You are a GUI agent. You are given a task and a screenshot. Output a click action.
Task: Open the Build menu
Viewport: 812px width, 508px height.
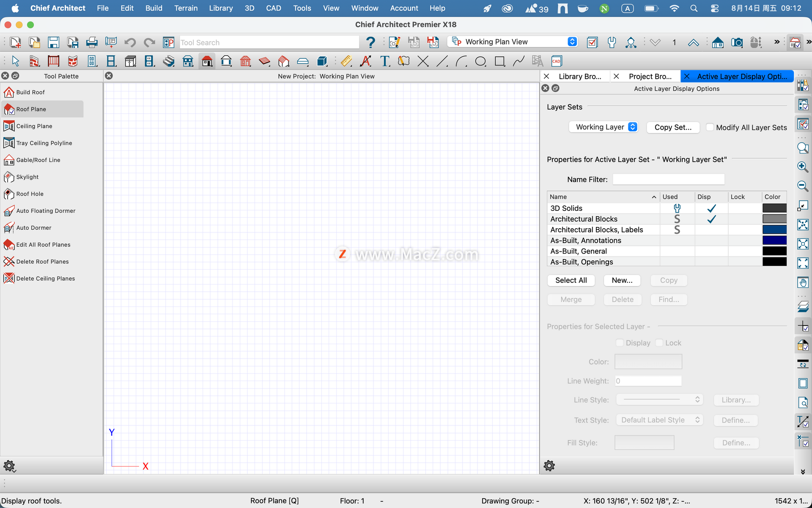coord(154,8)
